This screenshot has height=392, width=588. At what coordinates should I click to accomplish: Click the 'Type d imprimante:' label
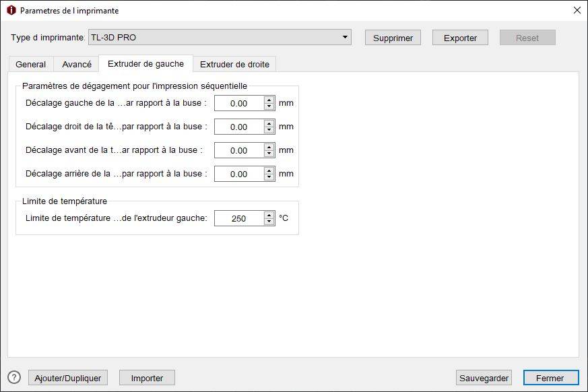click(x=48, y=38)
